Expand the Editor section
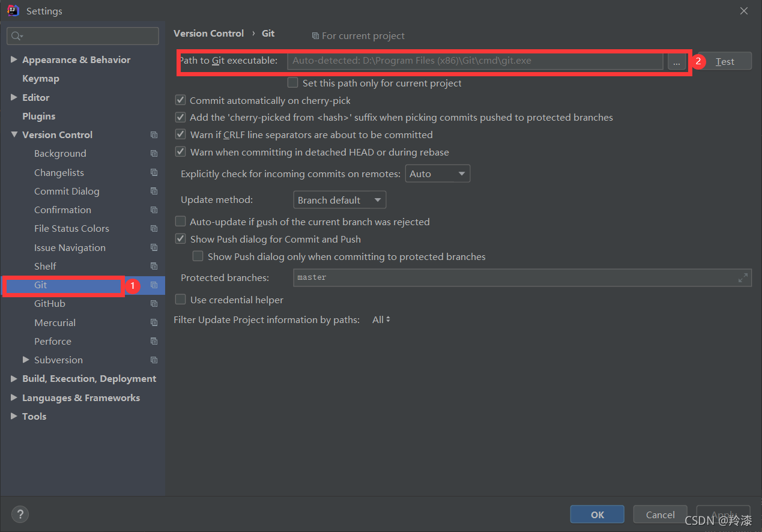762x532 pixels. (14, 97)
